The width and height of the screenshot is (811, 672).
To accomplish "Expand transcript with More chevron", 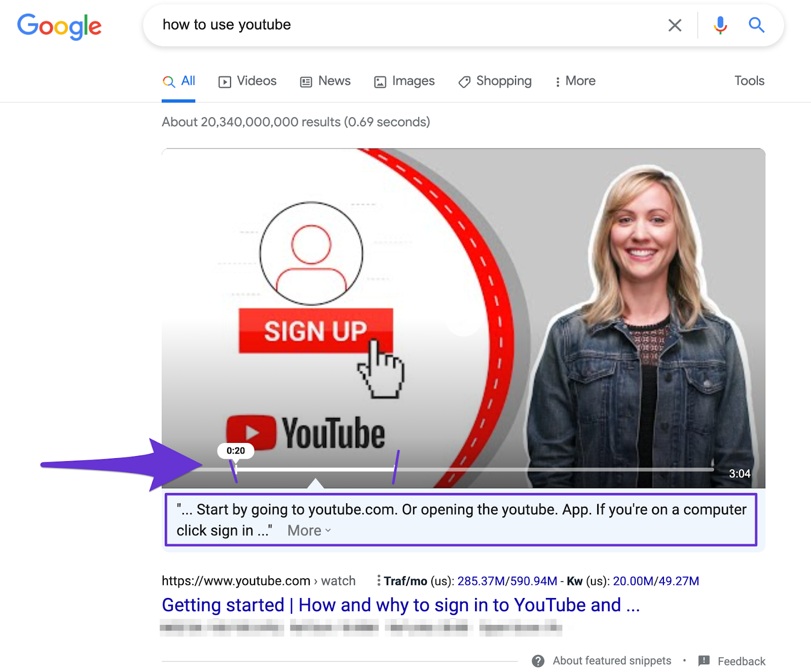I will [310, 531].
